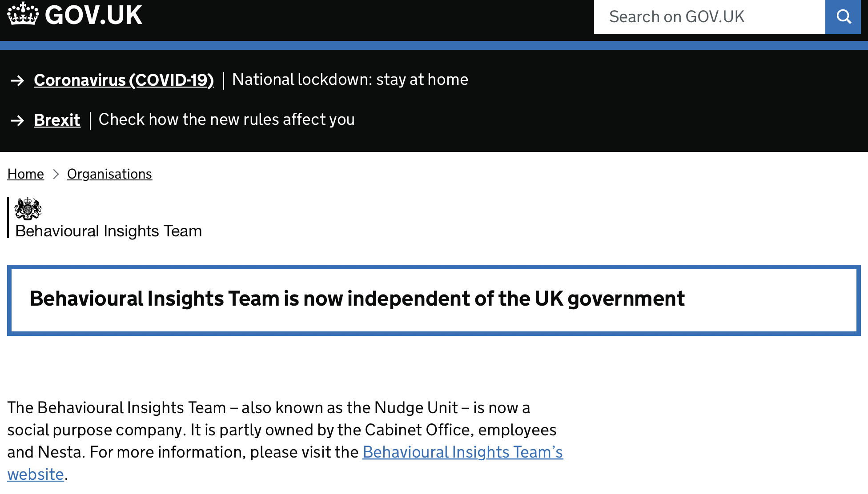The height and width of the screenshot is (494, 868).
Task: Click the royal coat of arms crest
Action: tap(28, 209)
